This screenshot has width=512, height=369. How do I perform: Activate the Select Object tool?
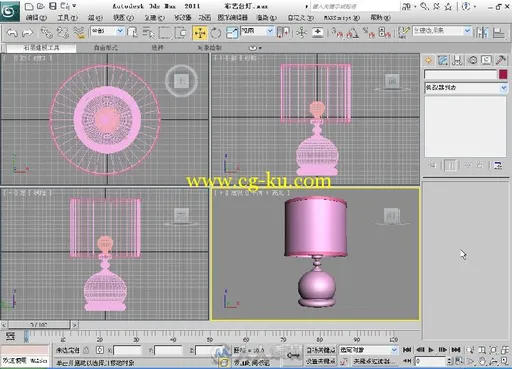click(132, 32)
